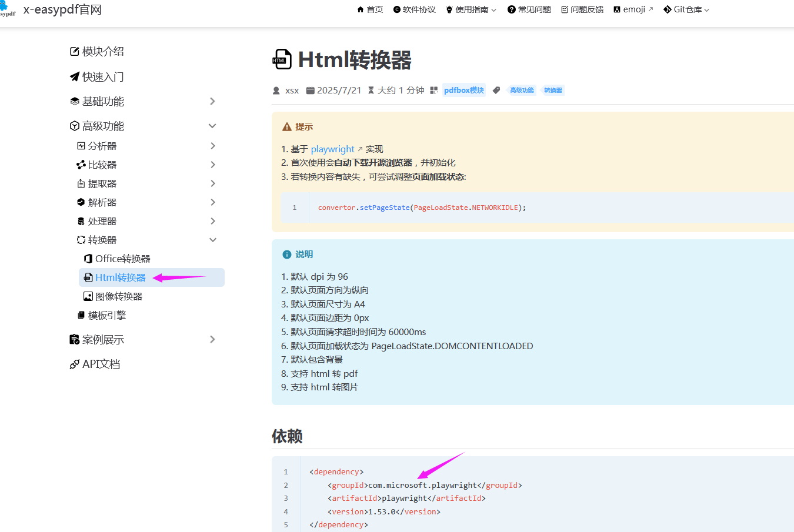
Task: Expand the 提取器 submenu chevron
Action: coord(213,183)
